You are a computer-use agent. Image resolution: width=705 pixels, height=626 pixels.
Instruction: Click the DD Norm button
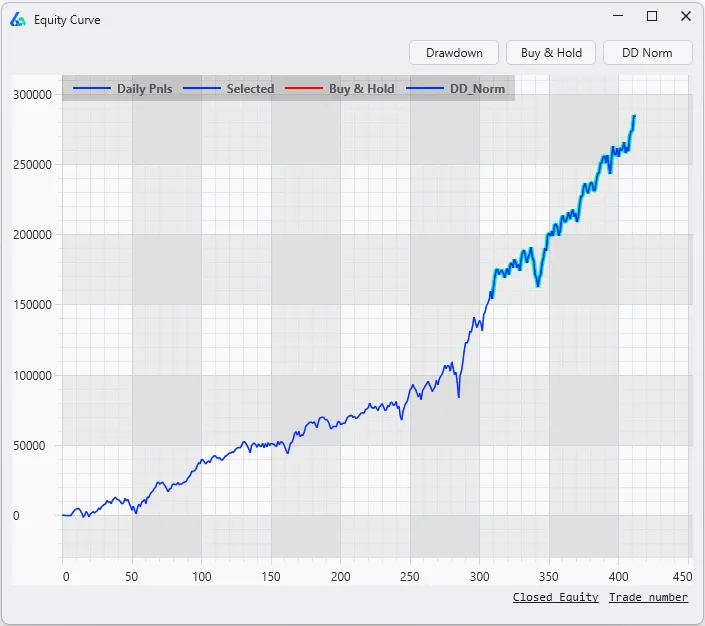647,53
